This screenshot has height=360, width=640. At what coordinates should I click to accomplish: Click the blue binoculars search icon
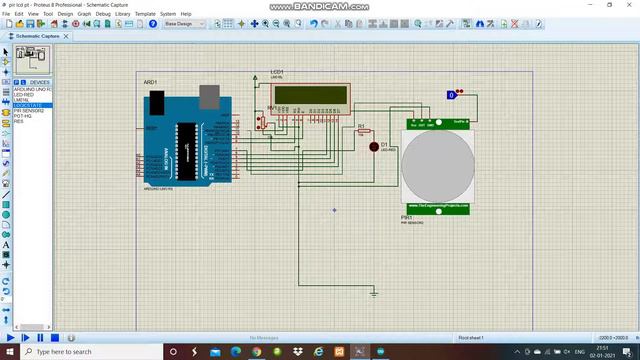tap(480, 24)
